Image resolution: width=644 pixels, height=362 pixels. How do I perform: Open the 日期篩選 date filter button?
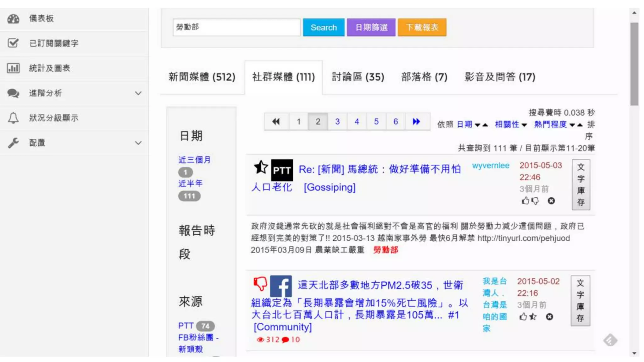[371, 27]
